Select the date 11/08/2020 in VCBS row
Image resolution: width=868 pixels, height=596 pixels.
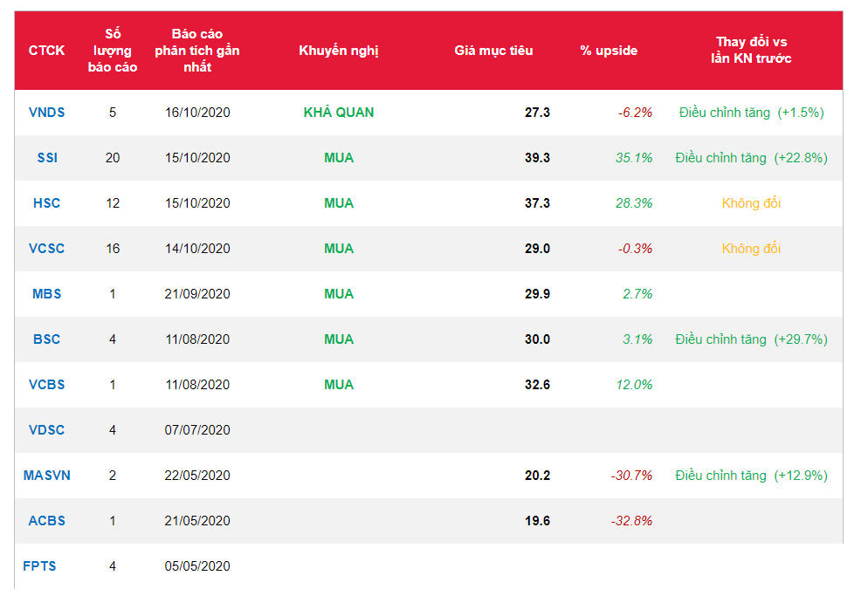(197, 385)
